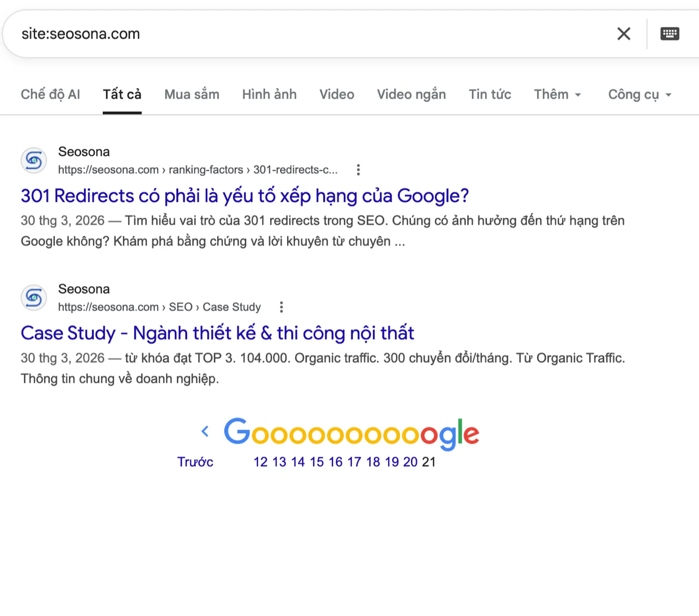Open the 301 Redirects result title link
The image size is (699, 616).
(x=245, y=196)
